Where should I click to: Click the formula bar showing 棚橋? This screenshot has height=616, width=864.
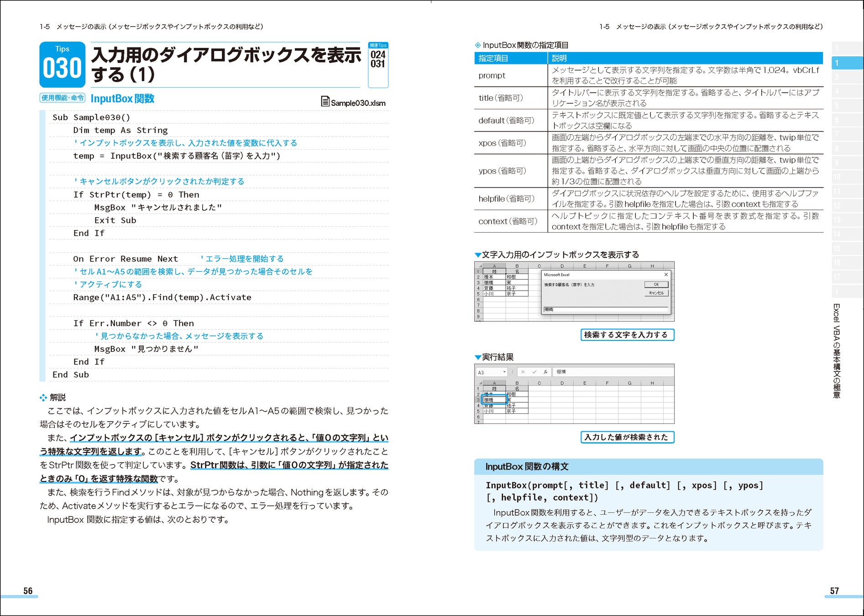tap(613, 372)
